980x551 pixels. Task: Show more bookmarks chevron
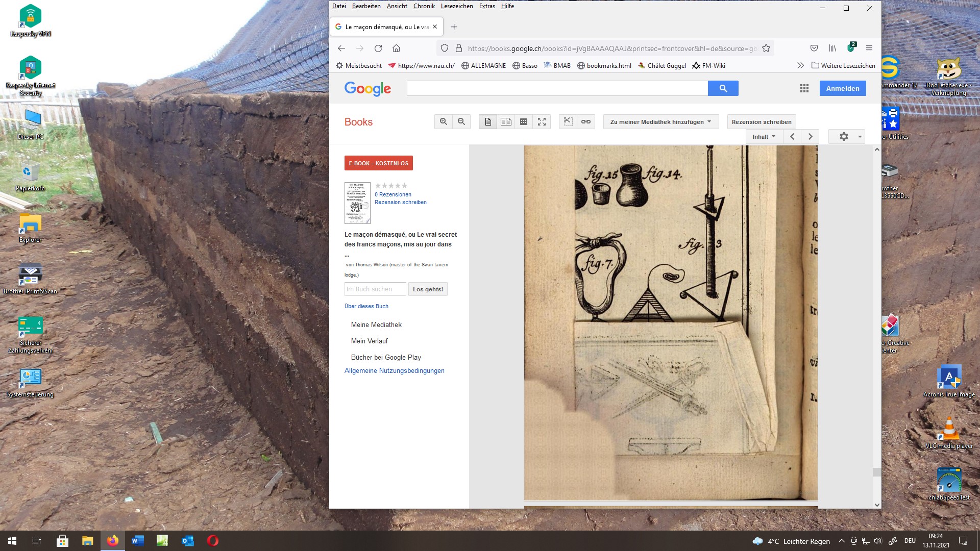[x=800, y=66]
